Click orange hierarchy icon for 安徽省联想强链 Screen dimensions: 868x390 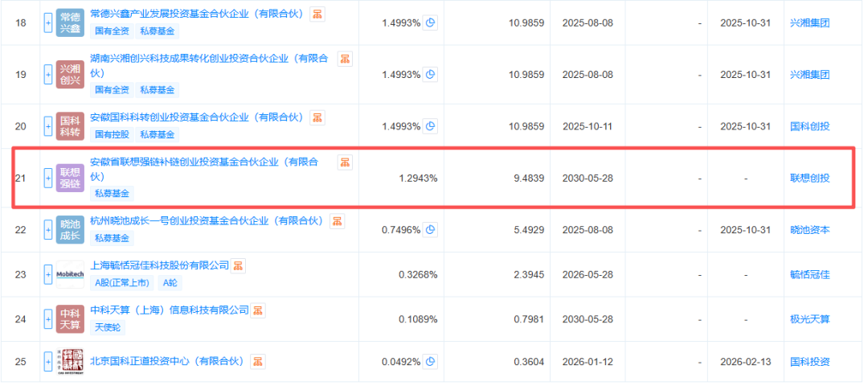pyautogui.click(x=345, y=162)
